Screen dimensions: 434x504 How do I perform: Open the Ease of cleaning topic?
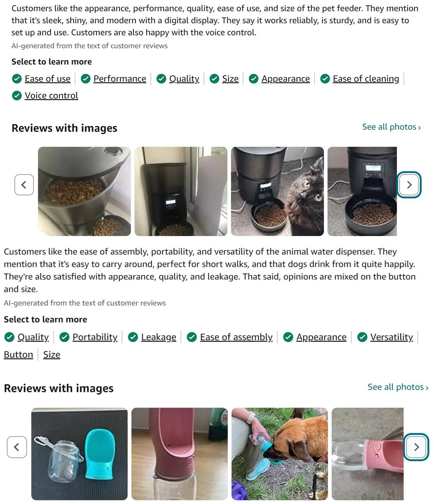(366, 79)
